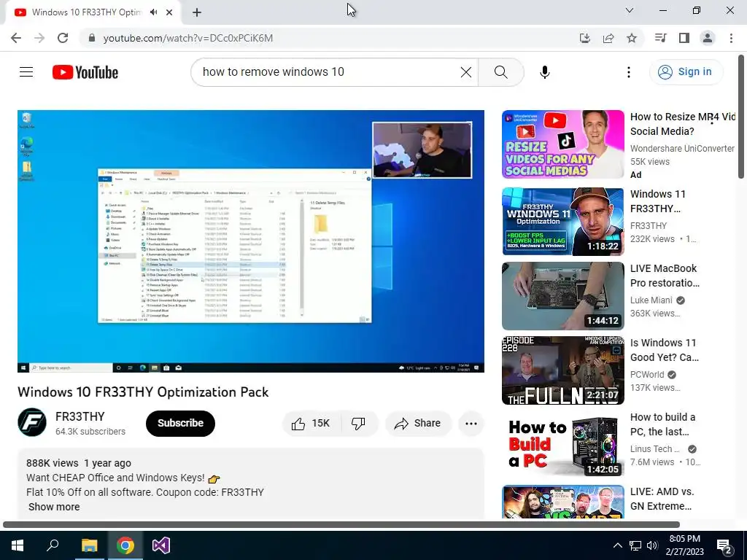Open the tab search dropdown chevron

click(x=630, y=10)
